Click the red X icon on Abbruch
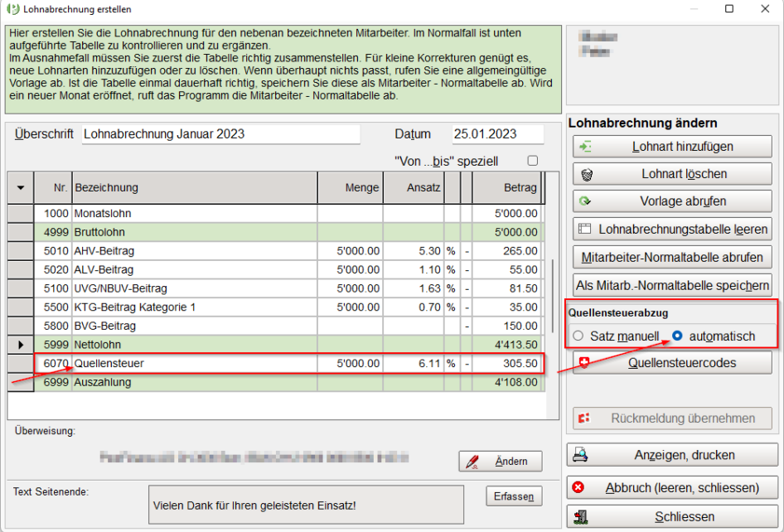 pyautogui.click(x=578, y=487)
